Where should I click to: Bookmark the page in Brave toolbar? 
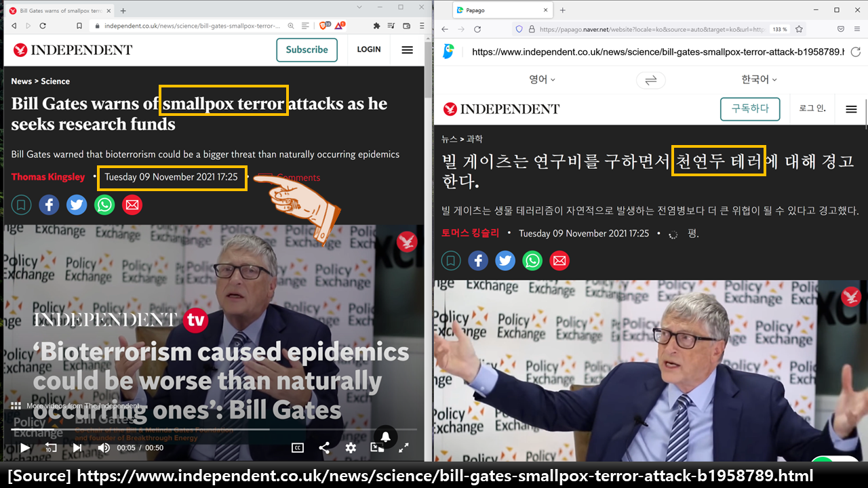coord(79,26)
